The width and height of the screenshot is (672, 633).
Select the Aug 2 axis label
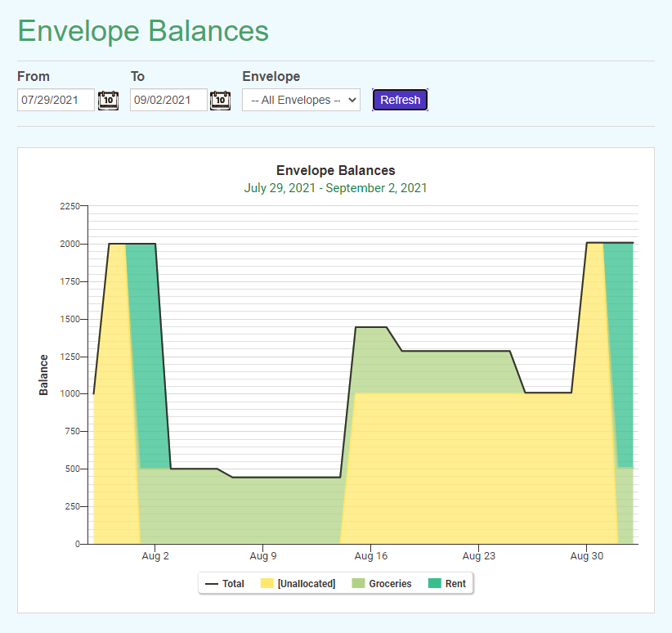(x=155, y=556)
